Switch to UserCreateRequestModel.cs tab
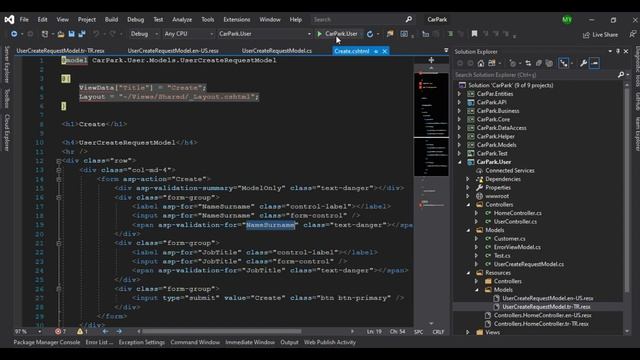Screen dimensions: 640x360 [277, 51]
